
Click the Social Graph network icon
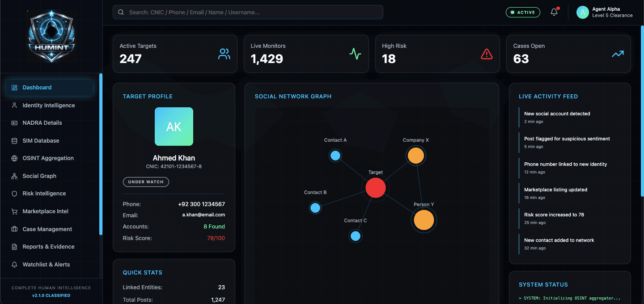[14, 176]
